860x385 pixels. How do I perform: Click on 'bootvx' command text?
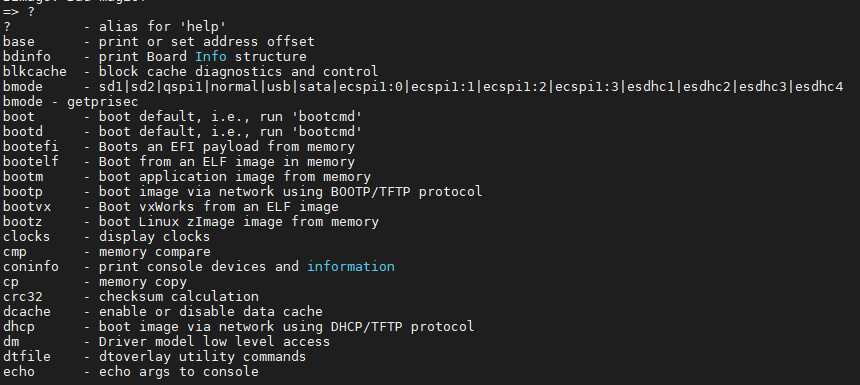(27, 207)
